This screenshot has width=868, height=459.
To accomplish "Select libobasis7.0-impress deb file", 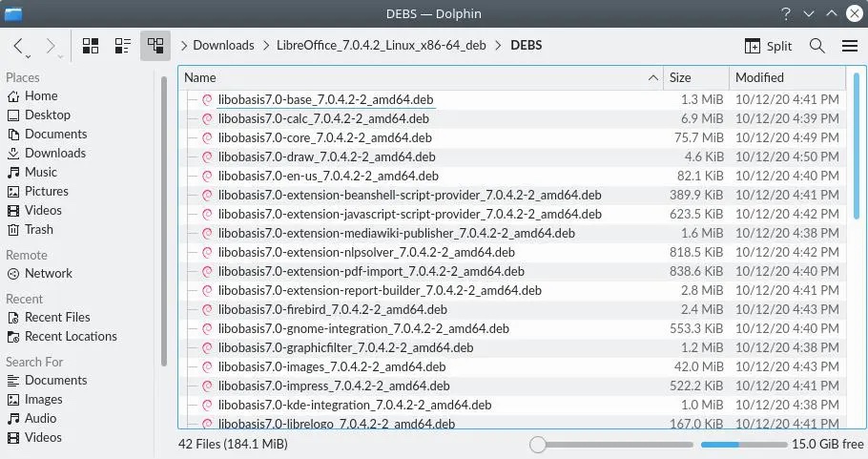I will pyautogui.click(x=334, y=386).
